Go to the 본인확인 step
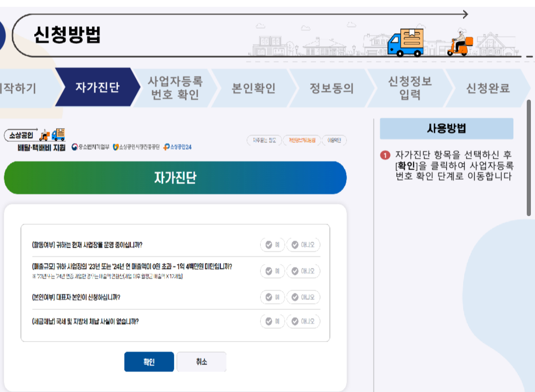Screen dimensions: 535x392 click(x=253, y=88)
